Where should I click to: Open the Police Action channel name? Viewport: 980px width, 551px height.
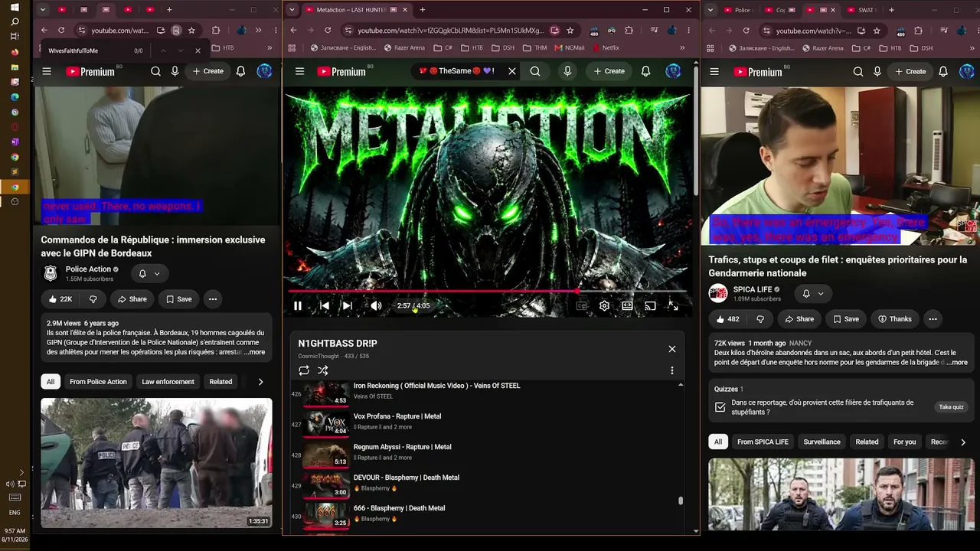[x=88, y=269]
